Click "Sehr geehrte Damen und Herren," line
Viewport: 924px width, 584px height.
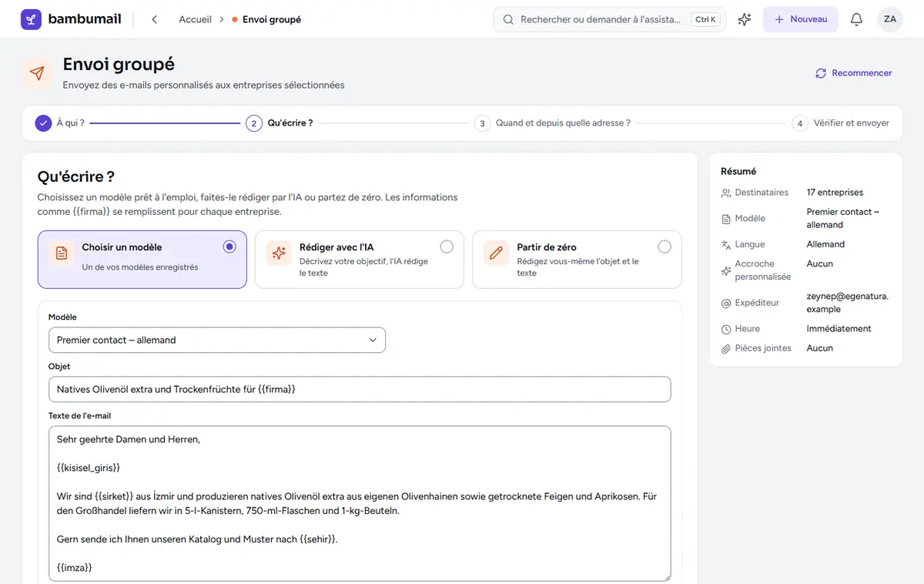pyautogui.click(x=129, y=439)
